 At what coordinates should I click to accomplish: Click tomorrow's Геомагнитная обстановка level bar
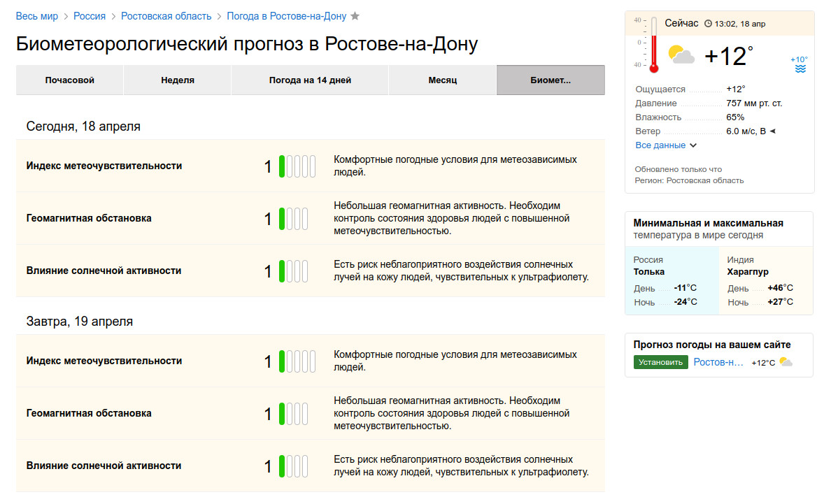(293, 414)
